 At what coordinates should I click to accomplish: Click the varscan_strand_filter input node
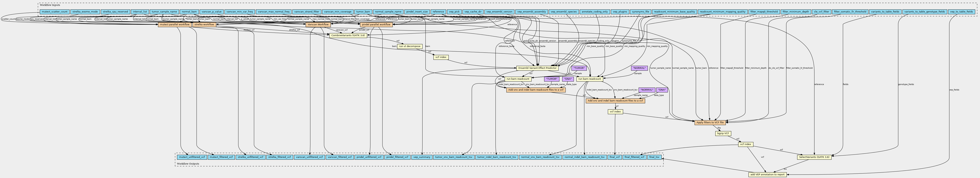tap(307, 12)
